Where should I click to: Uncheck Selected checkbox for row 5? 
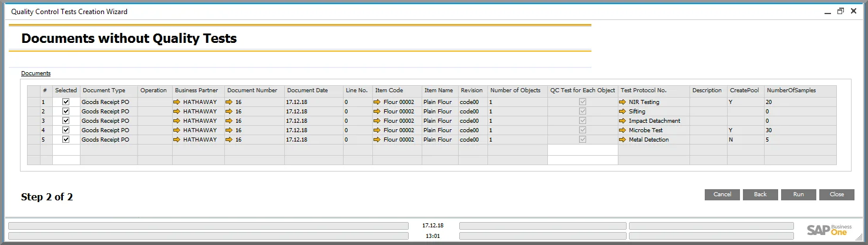pos(66,139)
